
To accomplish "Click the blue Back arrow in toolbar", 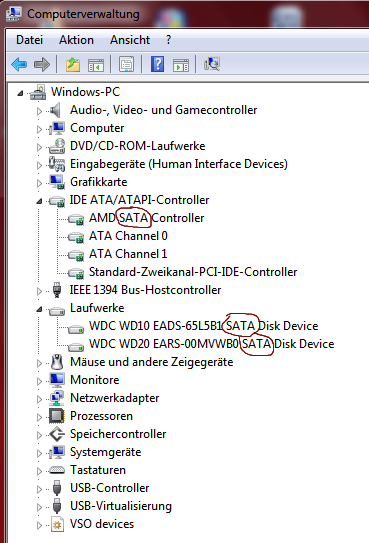I will (x=19, y=64).
